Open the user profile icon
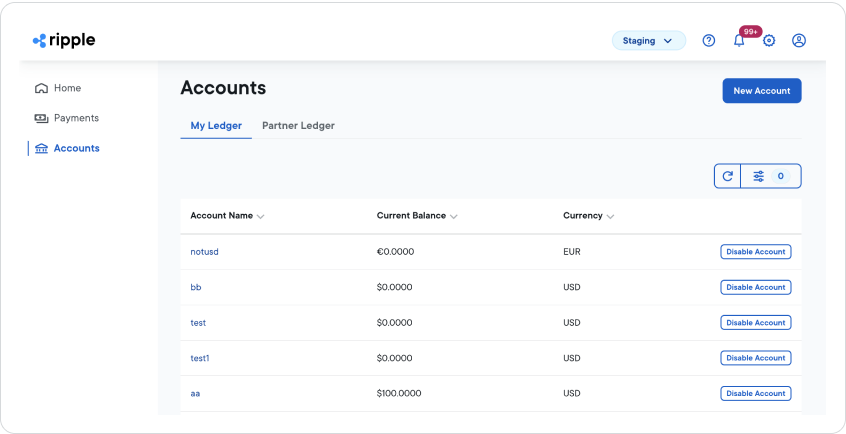 (799, 41)
